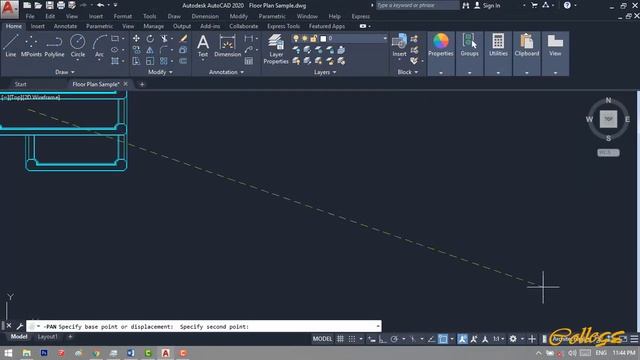Toggle object snap in status bar
This screenshot has height=360, width=640.
coord(443,339)
